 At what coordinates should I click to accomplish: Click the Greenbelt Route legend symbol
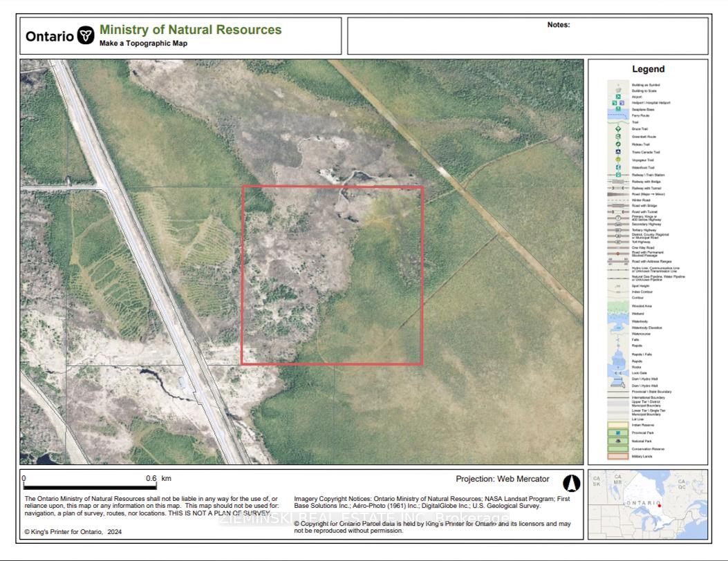618,136
